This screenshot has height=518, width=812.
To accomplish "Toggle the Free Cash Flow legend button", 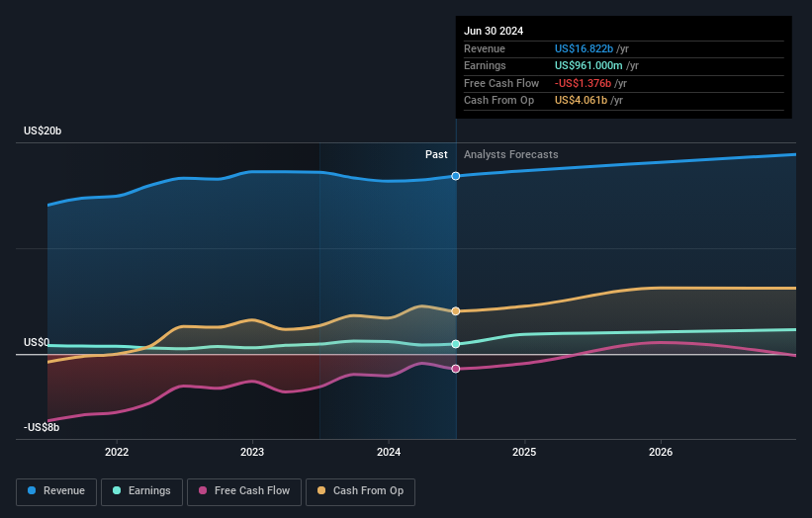I will coord(244,491).
